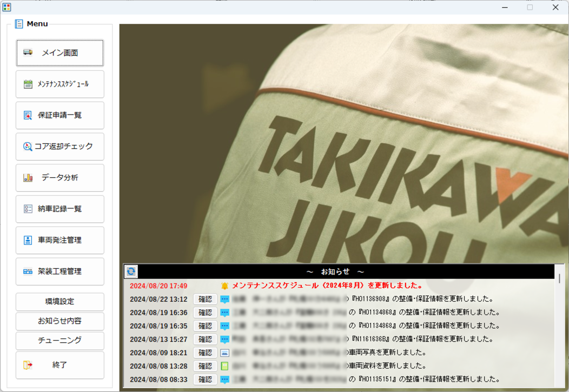Image resolution: width=569 pixels, height=392 pixels.
Task: Click chat bubble icon on 2024/08/08 08:33 row
Action: (x=225, y=380)
